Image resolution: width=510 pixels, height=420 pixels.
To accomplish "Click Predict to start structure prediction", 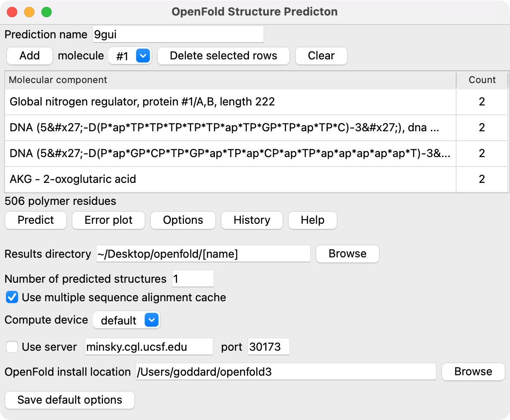I will coord(35,220).
